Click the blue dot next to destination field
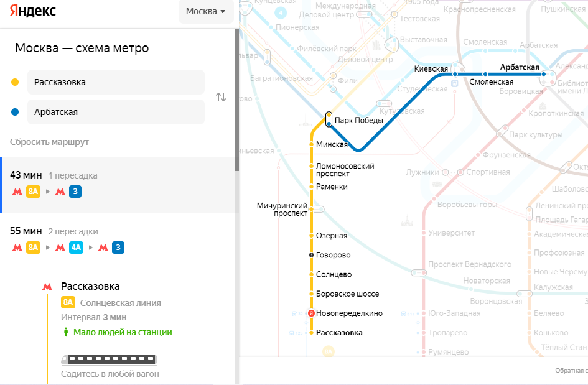Screen dimensions: 588x385 [15, 112]
